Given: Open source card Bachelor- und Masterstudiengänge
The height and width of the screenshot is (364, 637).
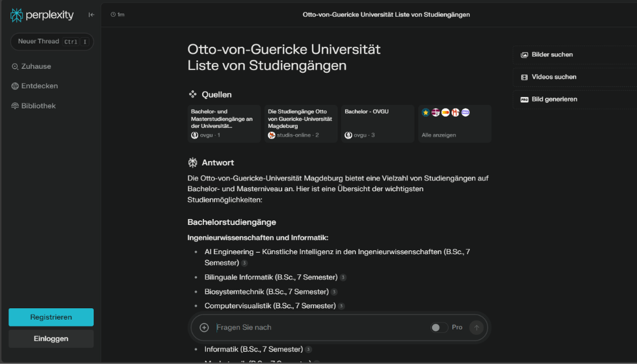Looking at the screenshot, I should point(224,123).
